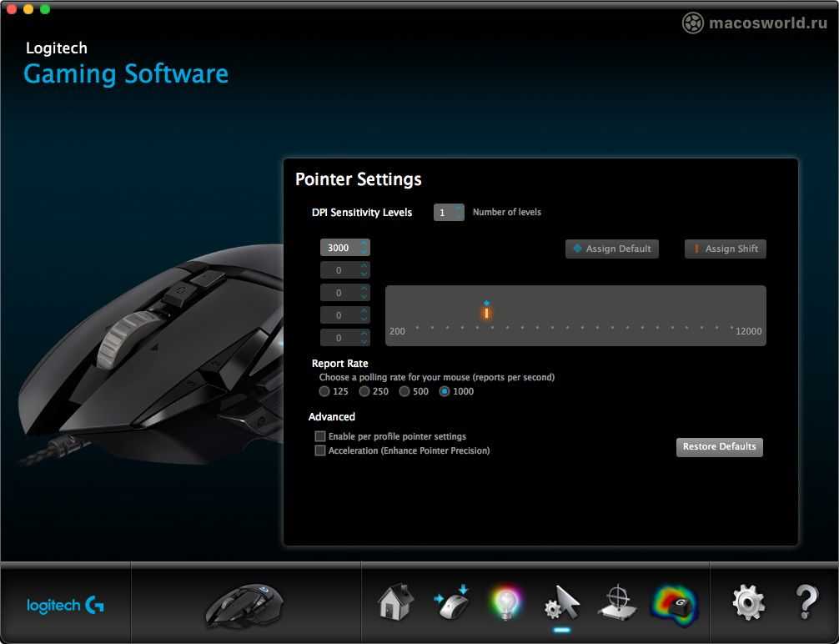Change Number of levels stepper

click(x=458, y=213)
